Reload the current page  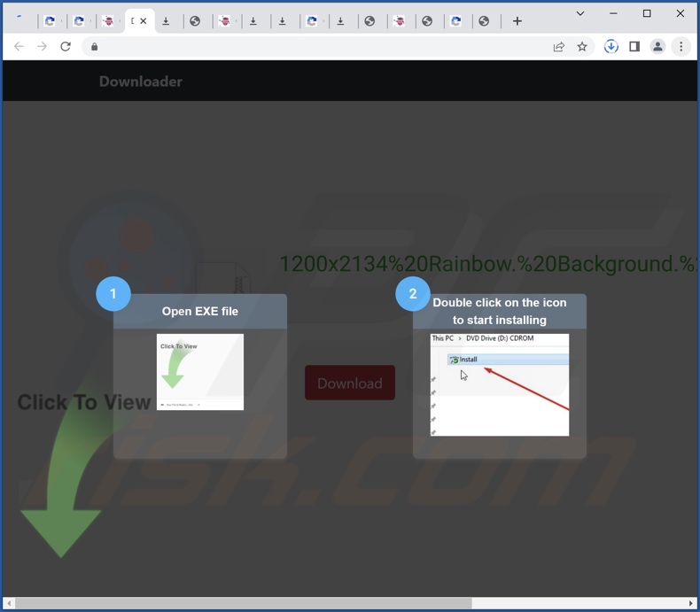point(66,46)
